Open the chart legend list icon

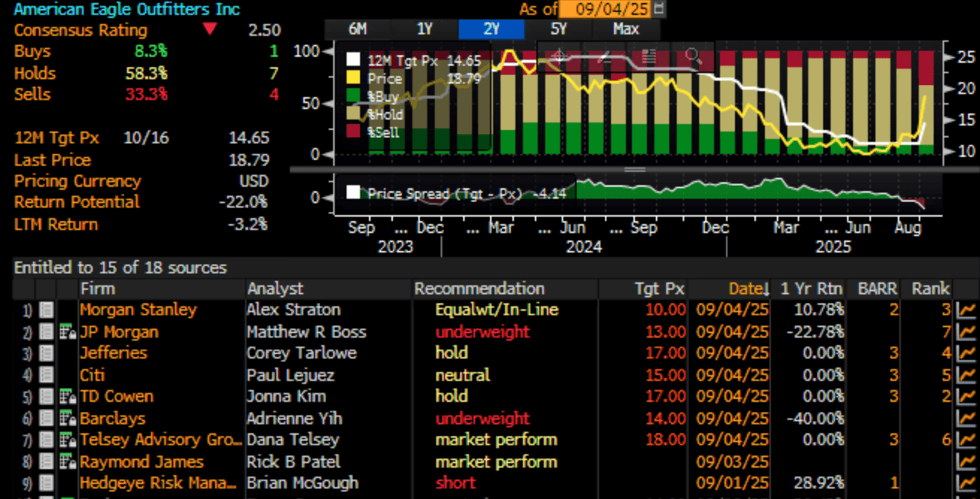pos(648,57)
